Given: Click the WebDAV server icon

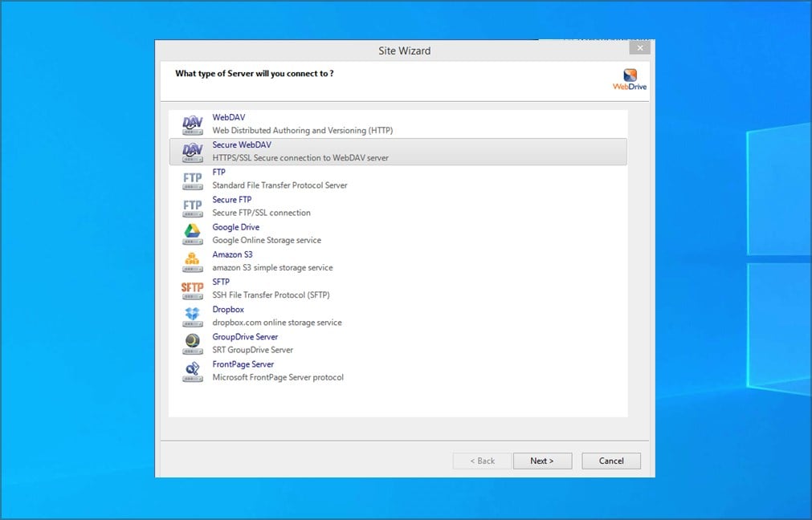Looking at the screenshot, I should [192, 124].
